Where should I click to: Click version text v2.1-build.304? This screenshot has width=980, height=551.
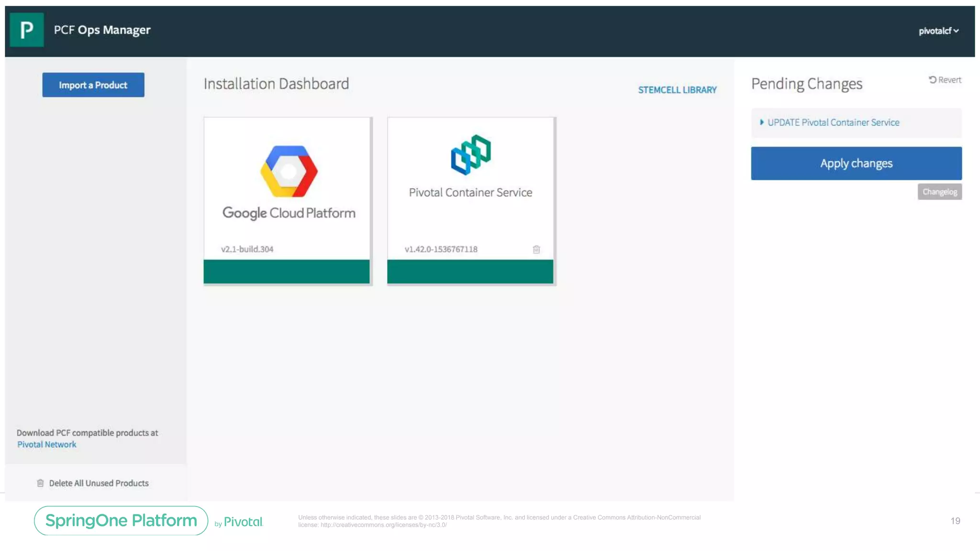[x=247, y=249]
